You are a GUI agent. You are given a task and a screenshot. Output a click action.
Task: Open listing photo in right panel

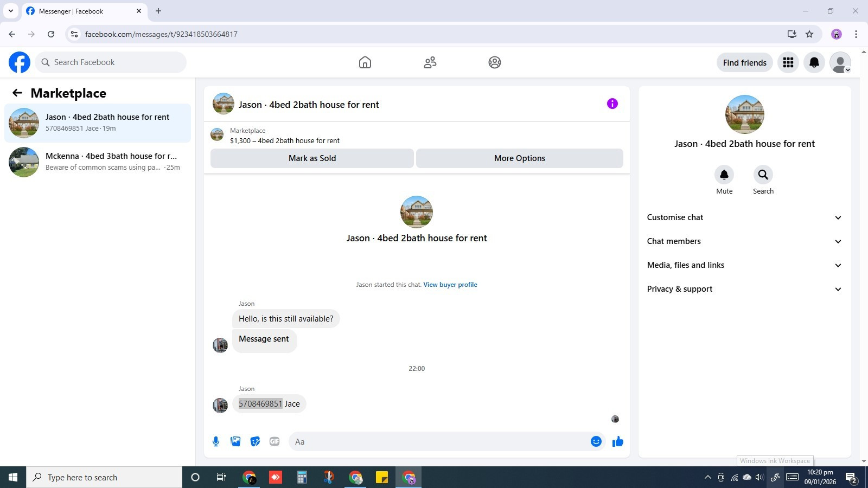744,114
